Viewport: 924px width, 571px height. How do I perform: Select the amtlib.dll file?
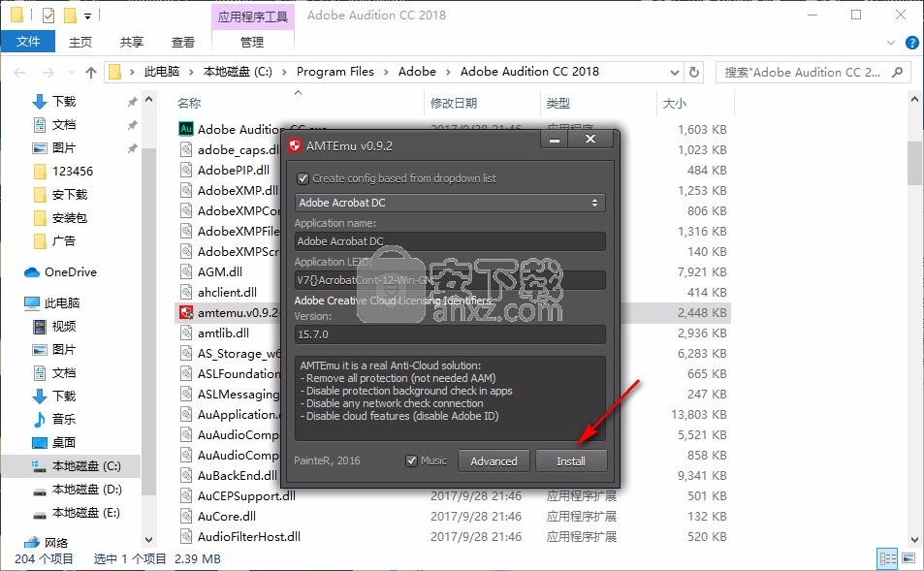223,333
